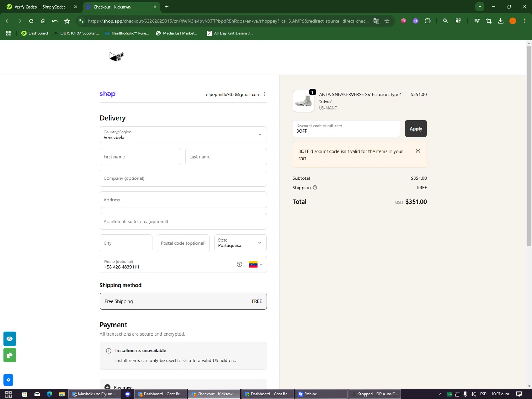Open Discord icon in taskbar
Screen dimensions: 532x399
point(128,394)
